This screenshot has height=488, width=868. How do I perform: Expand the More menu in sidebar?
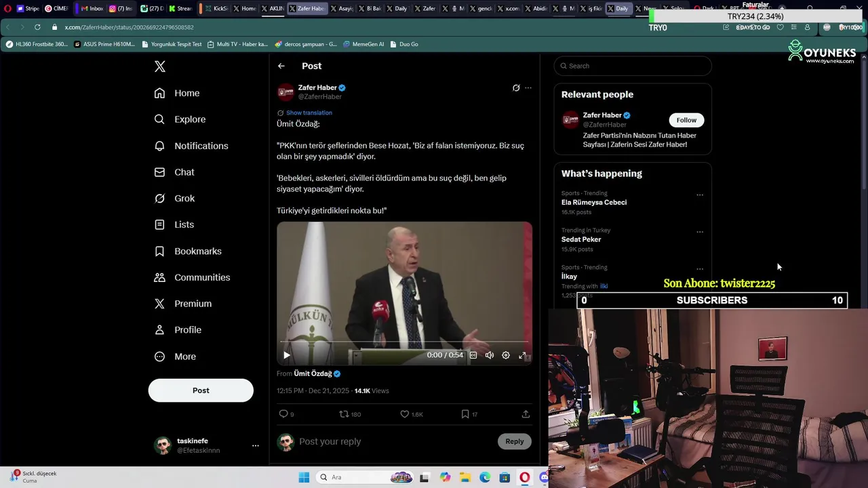tap(175, 357)
